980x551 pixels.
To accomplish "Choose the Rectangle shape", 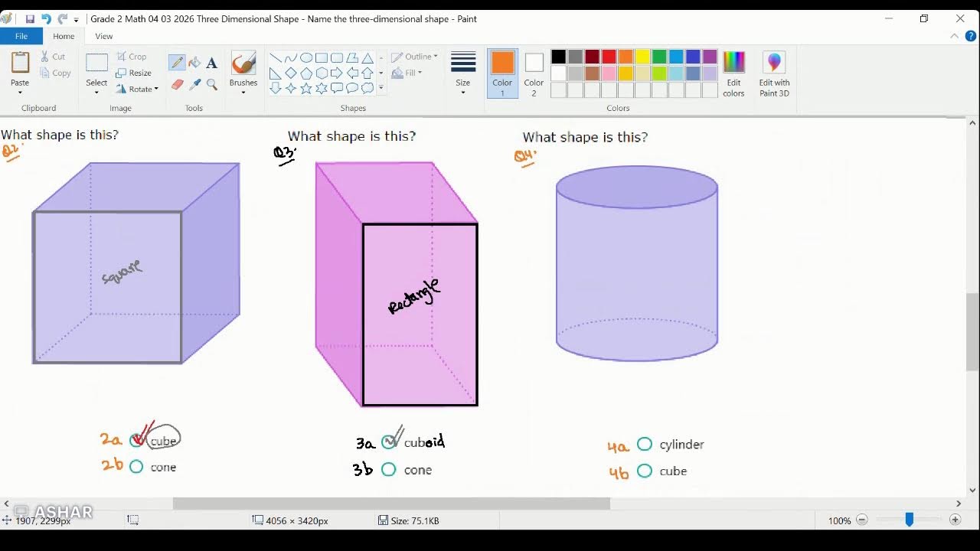I will [322, 58].
